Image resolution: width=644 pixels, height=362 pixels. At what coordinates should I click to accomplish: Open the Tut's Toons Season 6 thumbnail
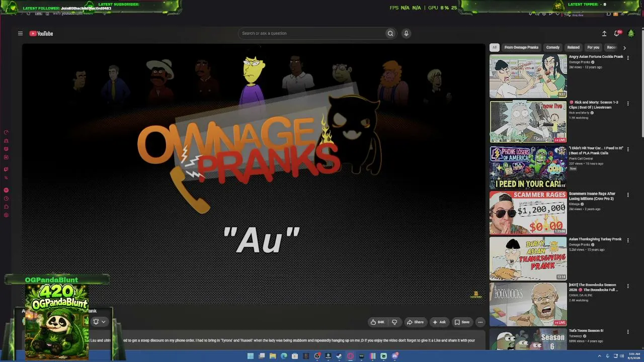click(528, 339)
